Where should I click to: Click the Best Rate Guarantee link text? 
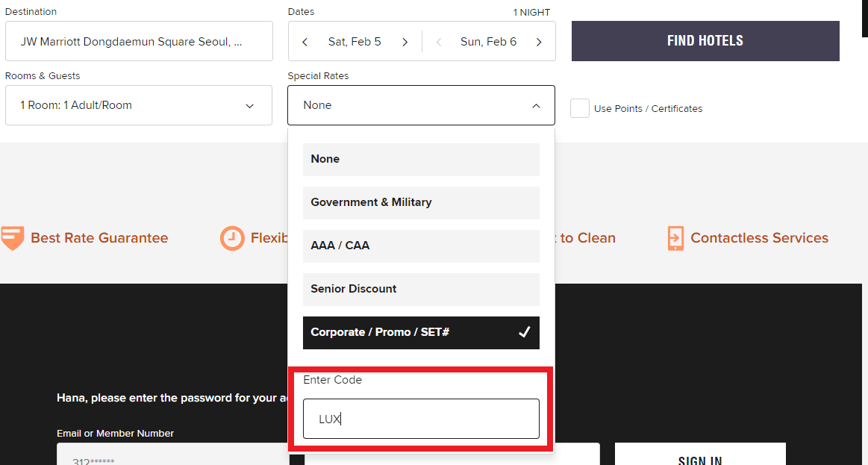pos(99,238)
